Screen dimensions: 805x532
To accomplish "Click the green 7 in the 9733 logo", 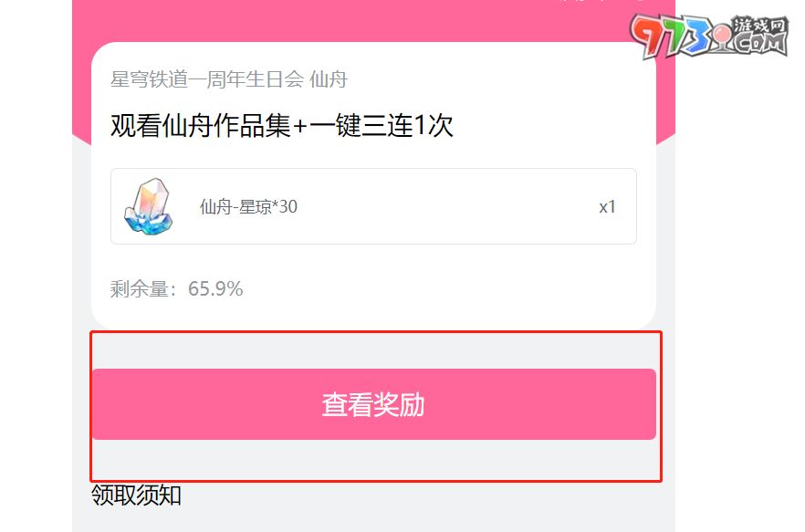I will pyautogui.click(x=671, y=37).
